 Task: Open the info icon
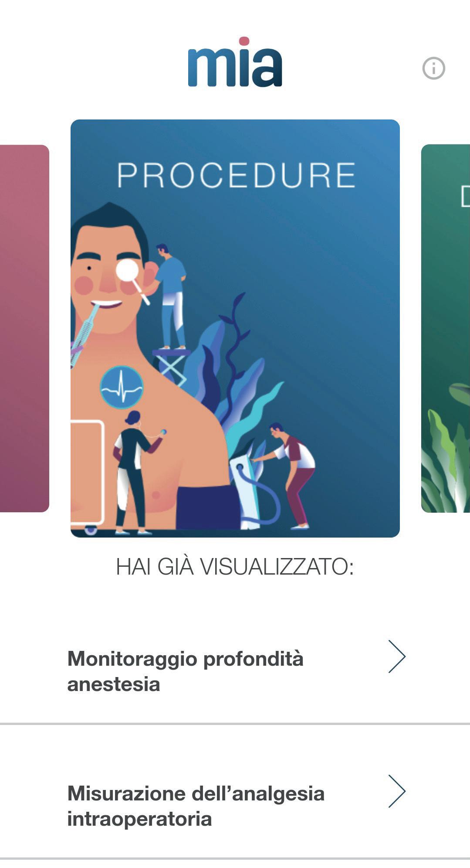(433, 68)
